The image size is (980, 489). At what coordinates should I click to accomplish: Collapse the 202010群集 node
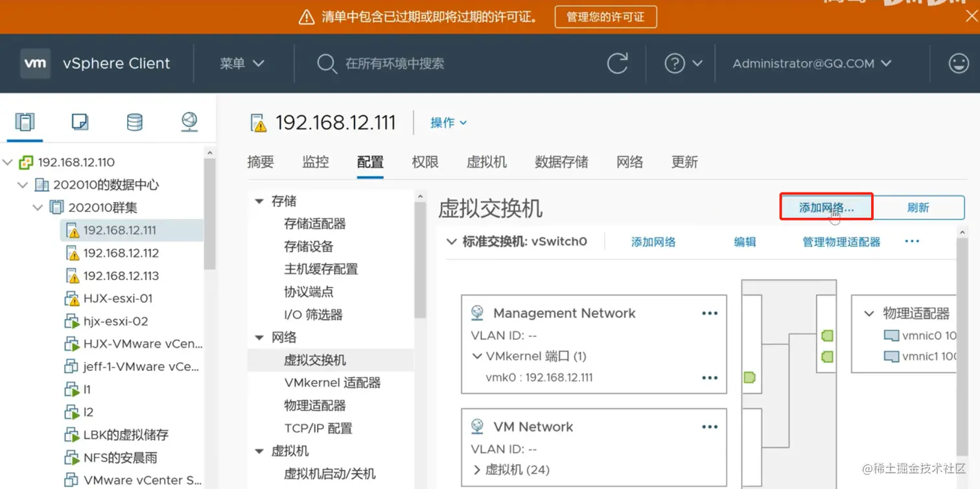coord(38,208)
